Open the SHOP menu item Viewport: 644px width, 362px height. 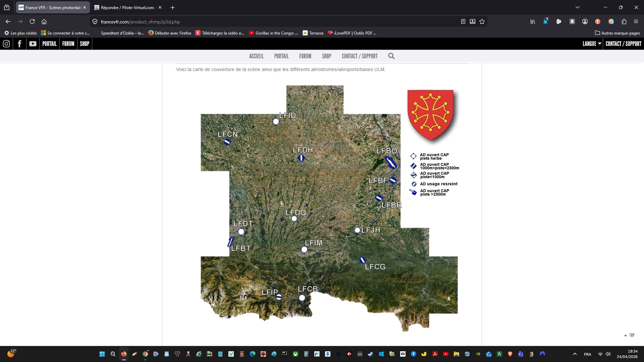(326, 56)
